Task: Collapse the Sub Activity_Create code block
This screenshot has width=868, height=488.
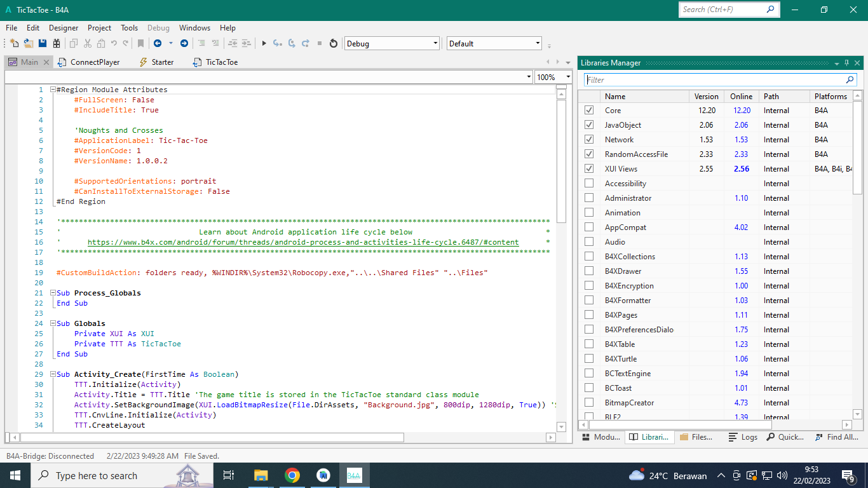Action: click(52, 374)
